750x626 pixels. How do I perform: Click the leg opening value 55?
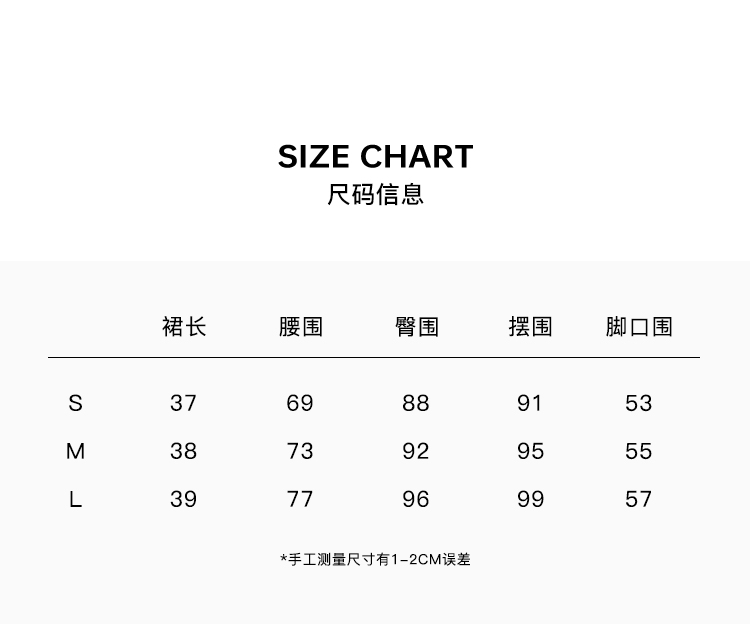639,451
